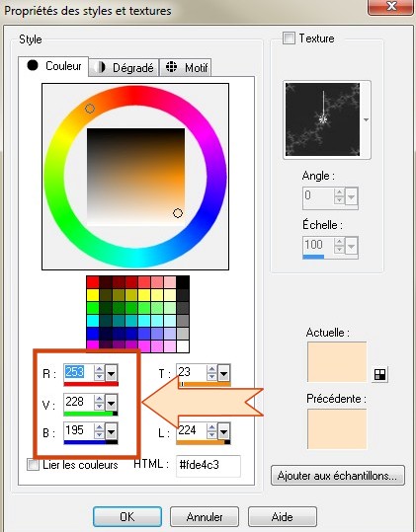
Task: Expand the T value dropdown arrow
Action: pyautogui.click(x=223, y=373)
